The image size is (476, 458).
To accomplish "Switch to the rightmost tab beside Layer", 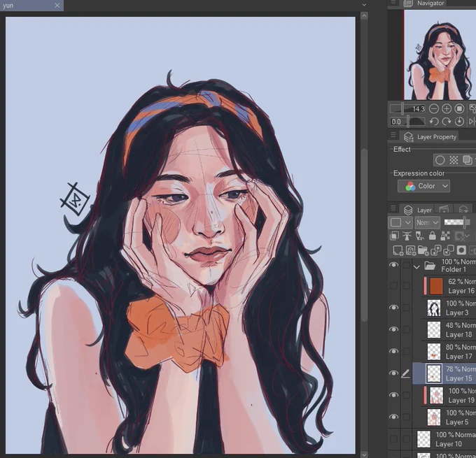I will click(463, 209).
